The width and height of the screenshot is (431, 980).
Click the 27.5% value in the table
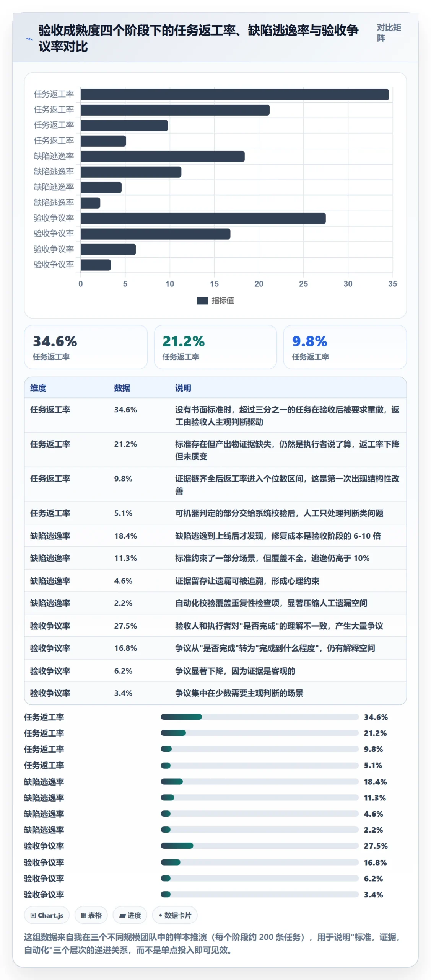point(125,626)
